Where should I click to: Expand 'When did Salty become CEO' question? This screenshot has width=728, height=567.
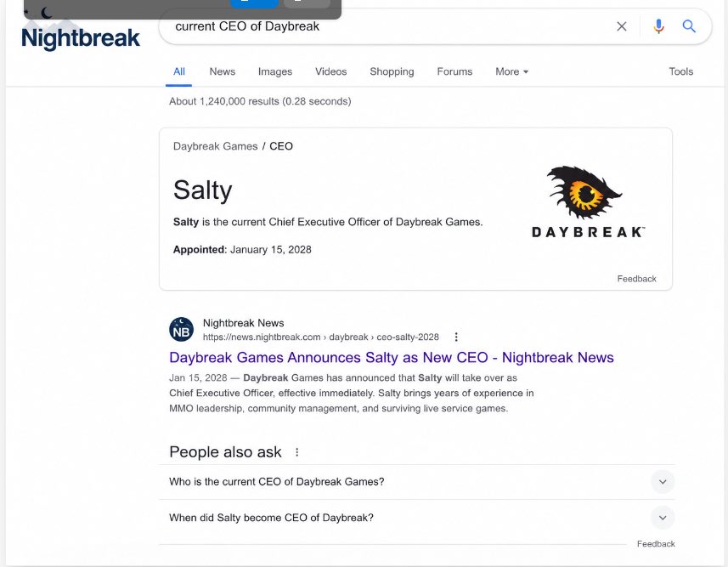416,518
